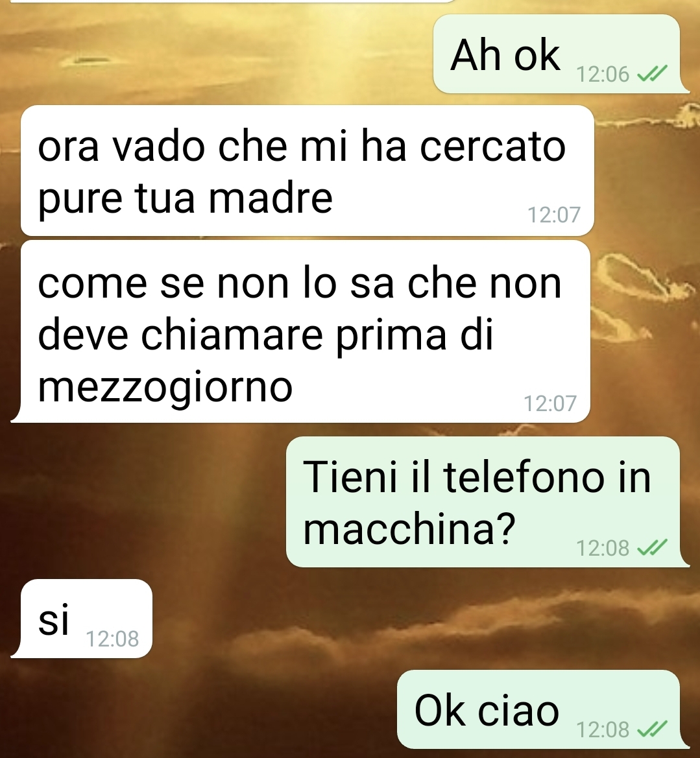Click the 12:08 timestamp beside 'si'
The width and height of the screenshot is (700, 758).
(x=112, y=639)
